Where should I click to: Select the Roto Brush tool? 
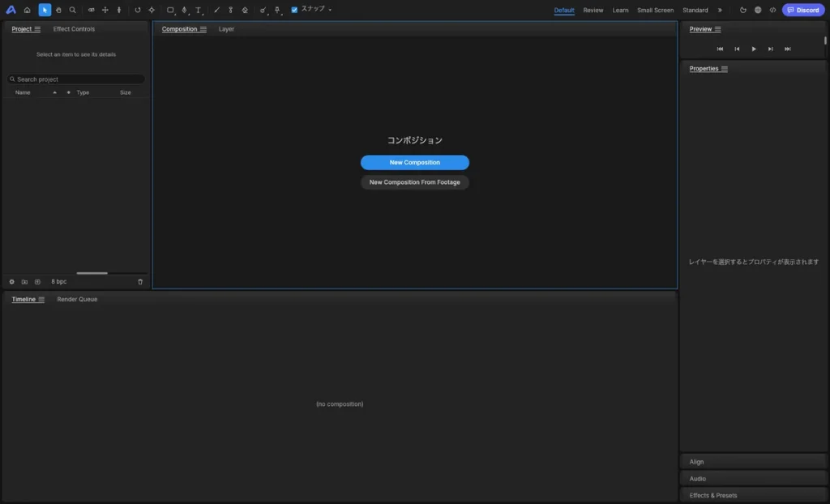pos(263,10)
